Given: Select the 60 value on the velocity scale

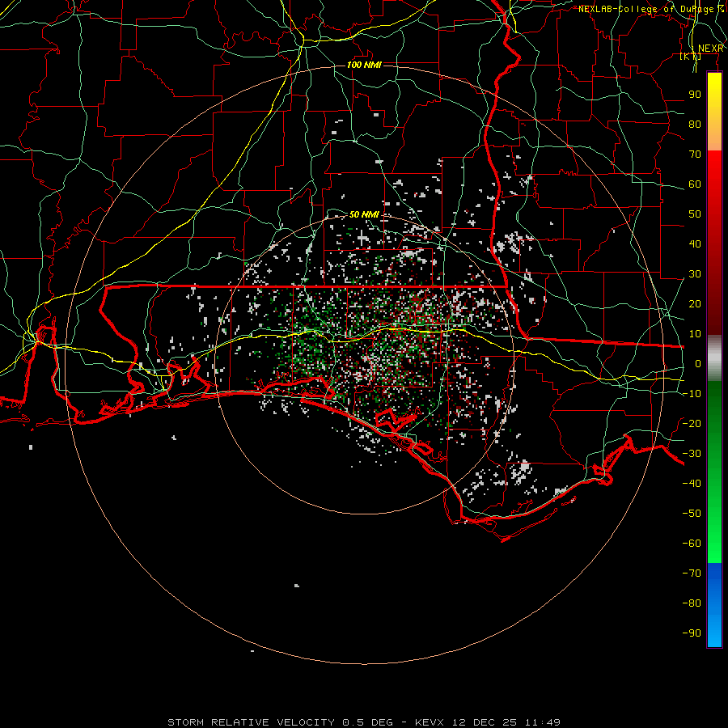Looking at the screenshot, I should click(695, 184).
